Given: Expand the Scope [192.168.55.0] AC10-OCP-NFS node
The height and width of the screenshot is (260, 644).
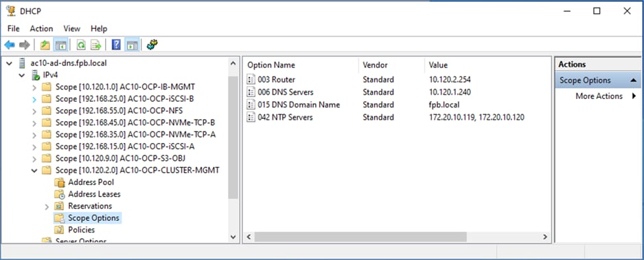Looking at the screenshot, I should tap(34, 111).
